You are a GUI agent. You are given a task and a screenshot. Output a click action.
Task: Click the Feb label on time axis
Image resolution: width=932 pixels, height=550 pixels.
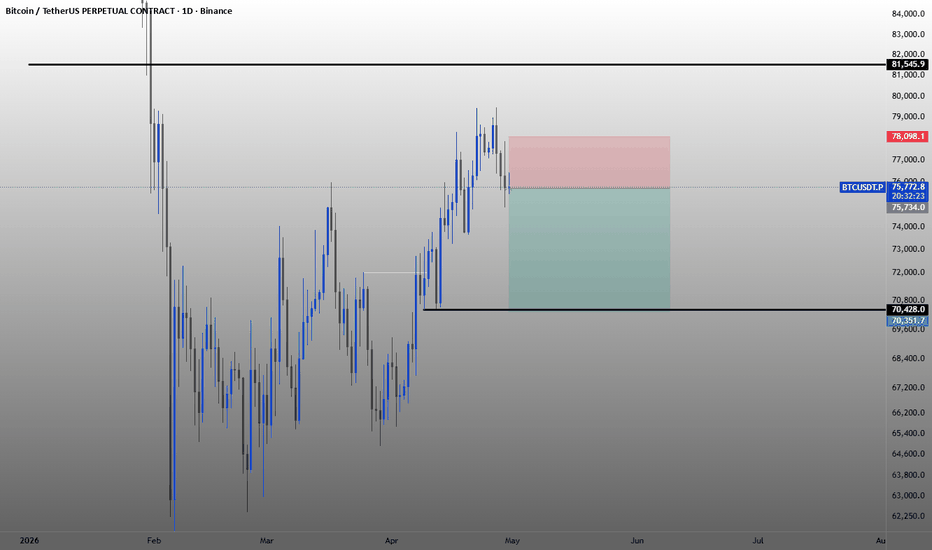(154, 540)
